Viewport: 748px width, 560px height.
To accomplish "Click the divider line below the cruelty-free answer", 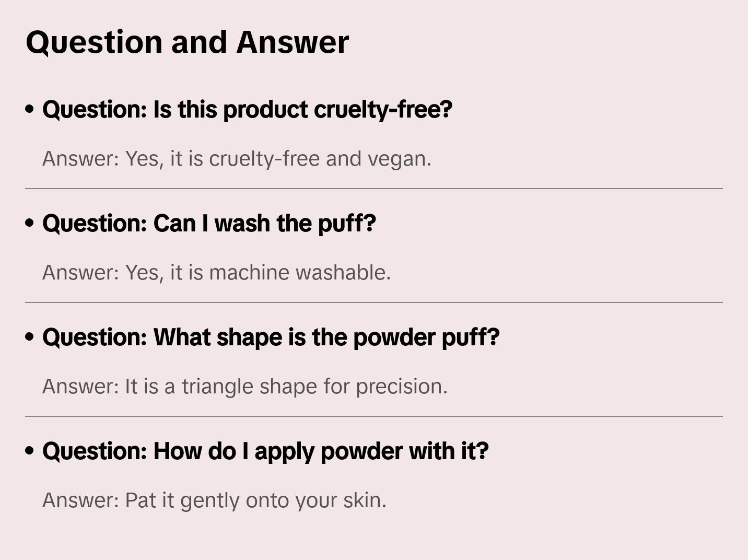I will pos(374,189).
